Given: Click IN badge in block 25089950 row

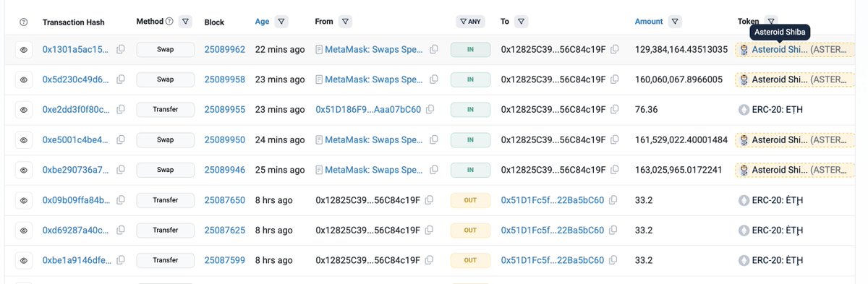Looking at the screenshot, I should (470, 139).
